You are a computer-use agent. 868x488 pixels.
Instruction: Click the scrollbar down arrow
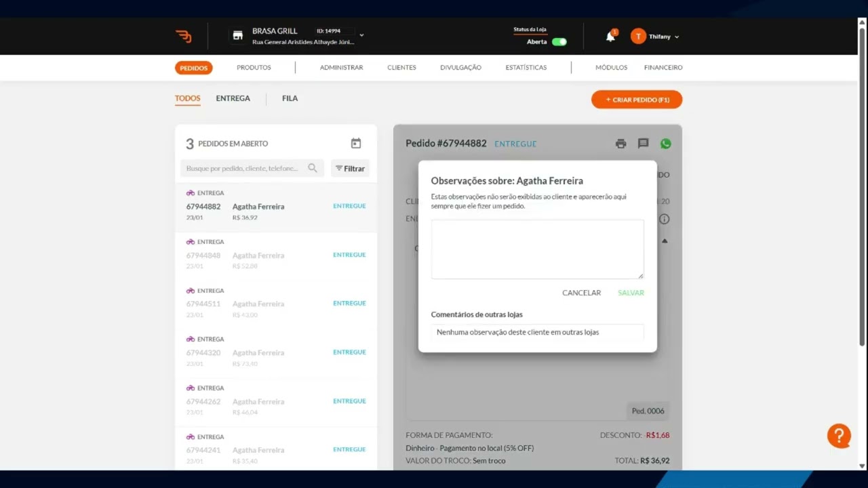pyautogui.click(x=863, y=466)
